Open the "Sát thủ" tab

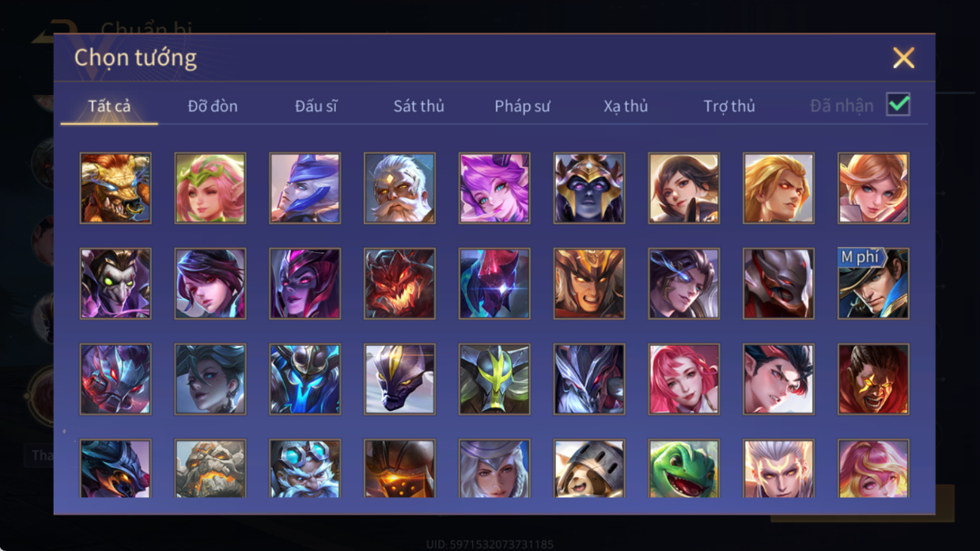coord(418,106)
